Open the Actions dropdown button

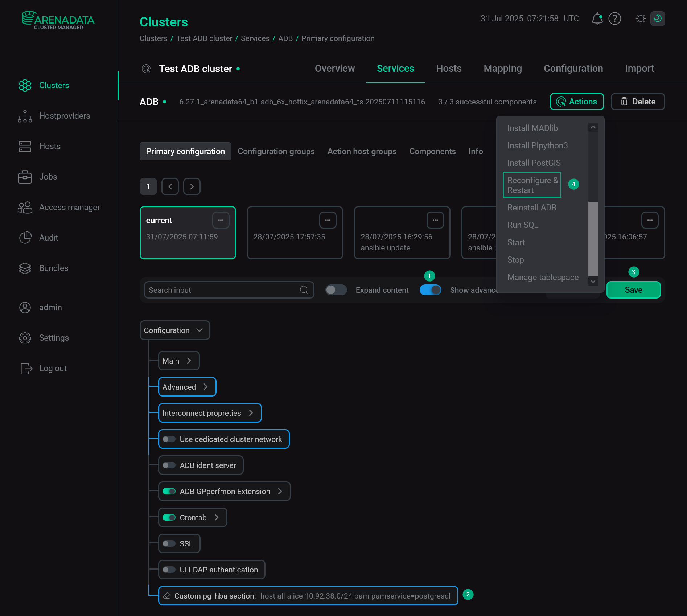pyautogui.click(x=577, y=102)
